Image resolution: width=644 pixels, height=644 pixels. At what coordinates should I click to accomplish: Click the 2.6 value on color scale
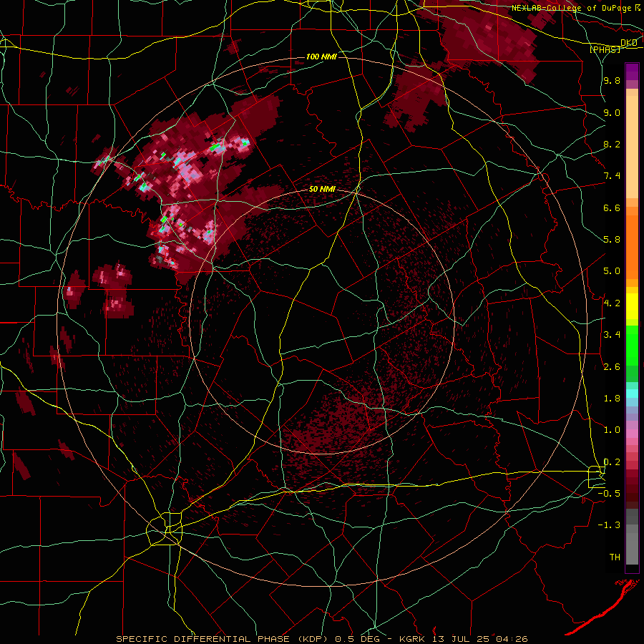point(612,367)
